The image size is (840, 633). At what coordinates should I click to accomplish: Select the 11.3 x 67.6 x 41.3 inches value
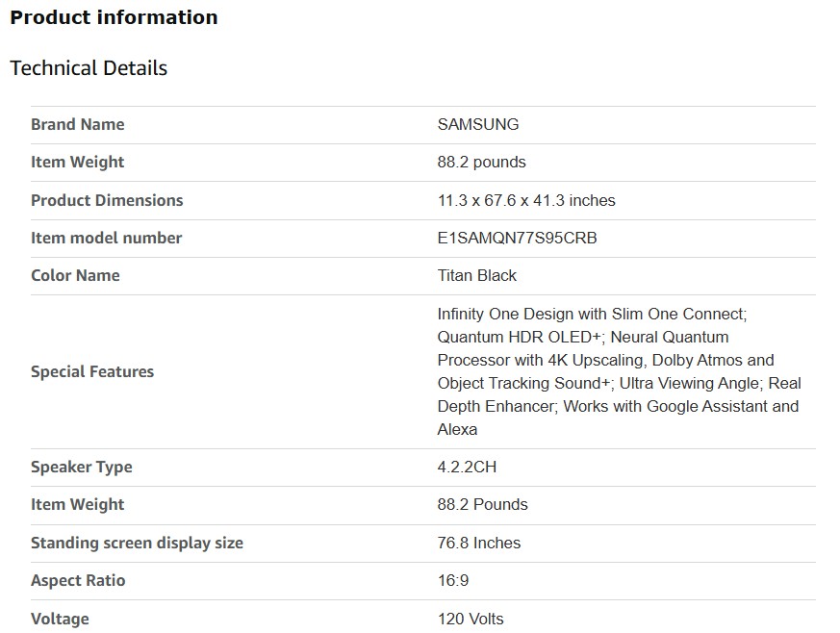pyautogui.click(x=526, y=200)
